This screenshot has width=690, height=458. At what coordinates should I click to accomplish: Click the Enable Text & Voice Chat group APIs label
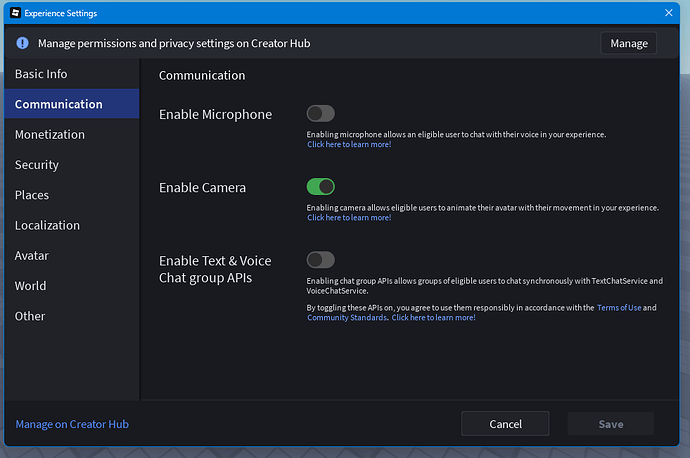[x=215, y=269]
